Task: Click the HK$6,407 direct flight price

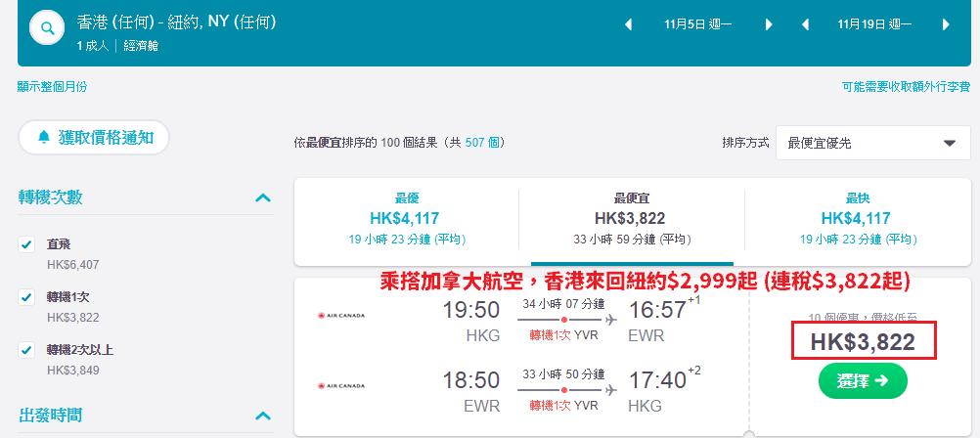Action: [x=73, y=265]
